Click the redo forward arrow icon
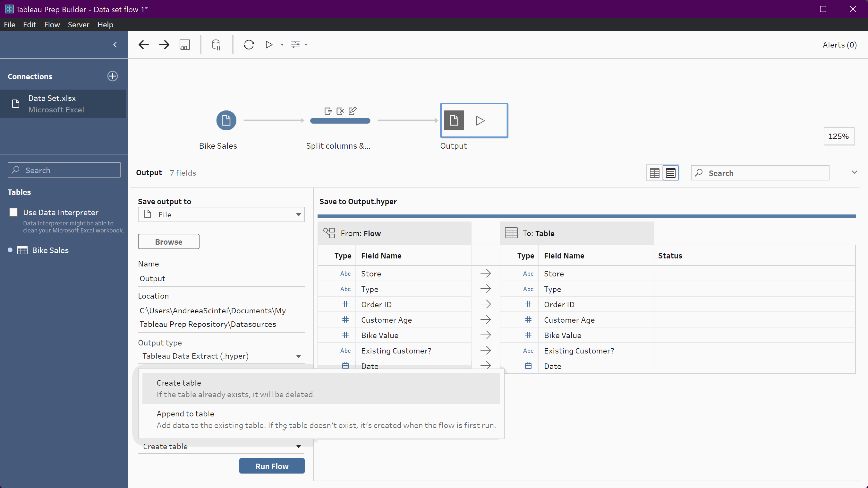Image resolution: width=868 pixels, height=488 pixels. 164,45
